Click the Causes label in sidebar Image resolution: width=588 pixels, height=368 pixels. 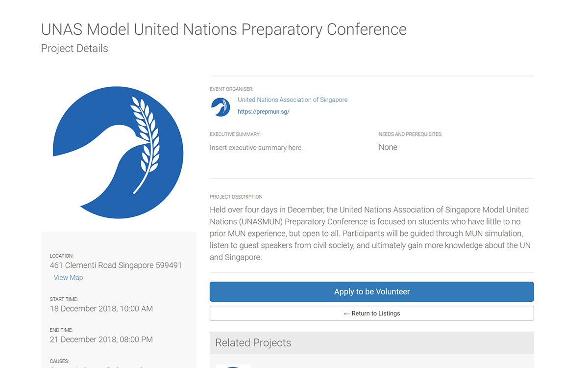tap(59, 361)
